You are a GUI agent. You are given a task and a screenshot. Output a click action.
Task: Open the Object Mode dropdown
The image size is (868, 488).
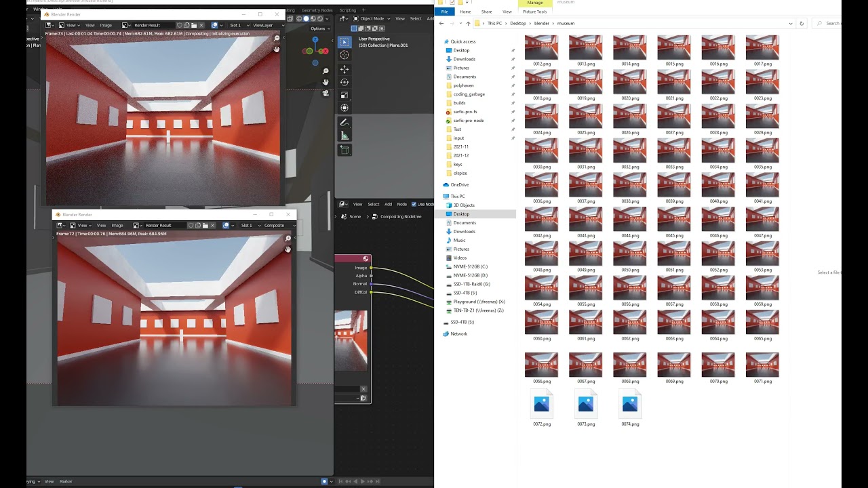[x=371, y=19]
